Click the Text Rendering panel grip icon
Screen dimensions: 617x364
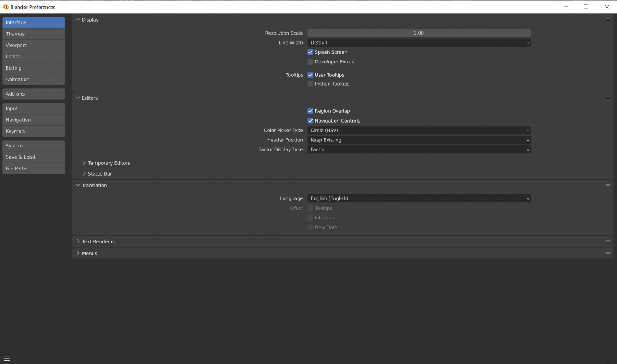pos(608,241)
